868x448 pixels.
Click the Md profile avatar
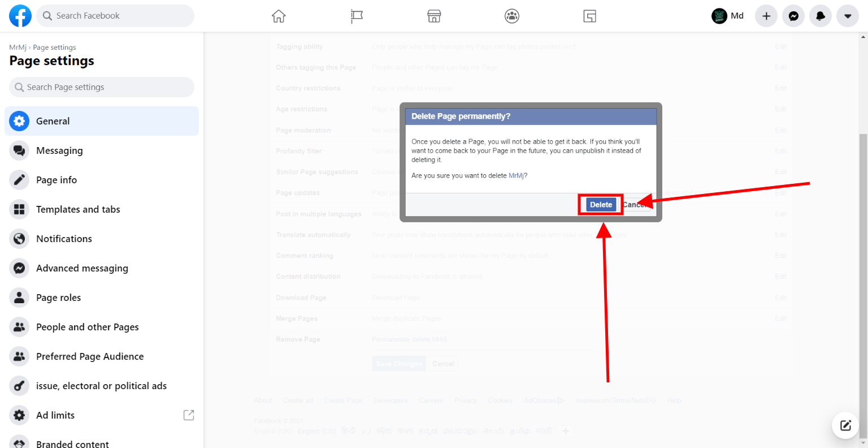tap(719, 16)
